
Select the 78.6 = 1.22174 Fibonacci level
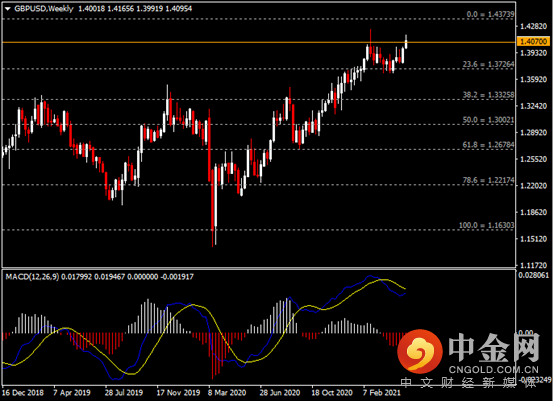click(x=488, y=180)
